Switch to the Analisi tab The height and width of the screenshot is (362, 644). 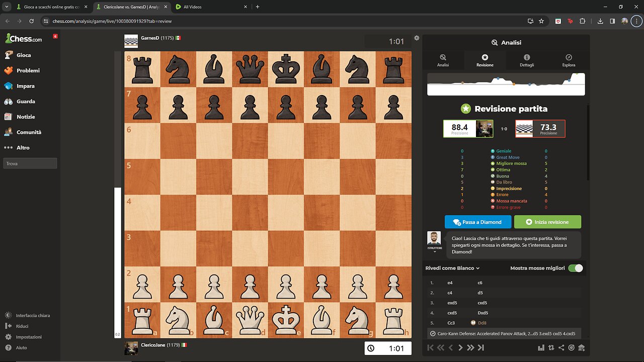(443, 61)
